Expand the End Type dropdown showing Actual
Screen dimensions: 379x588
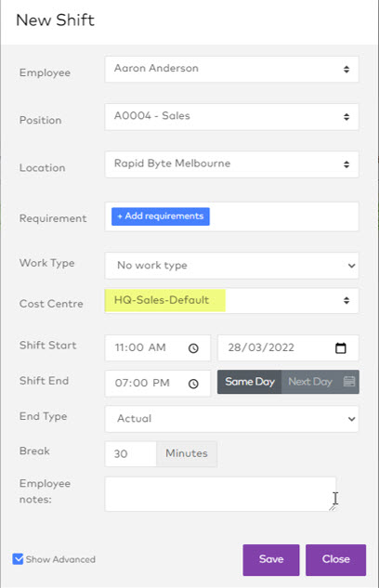tap(231, 419)
